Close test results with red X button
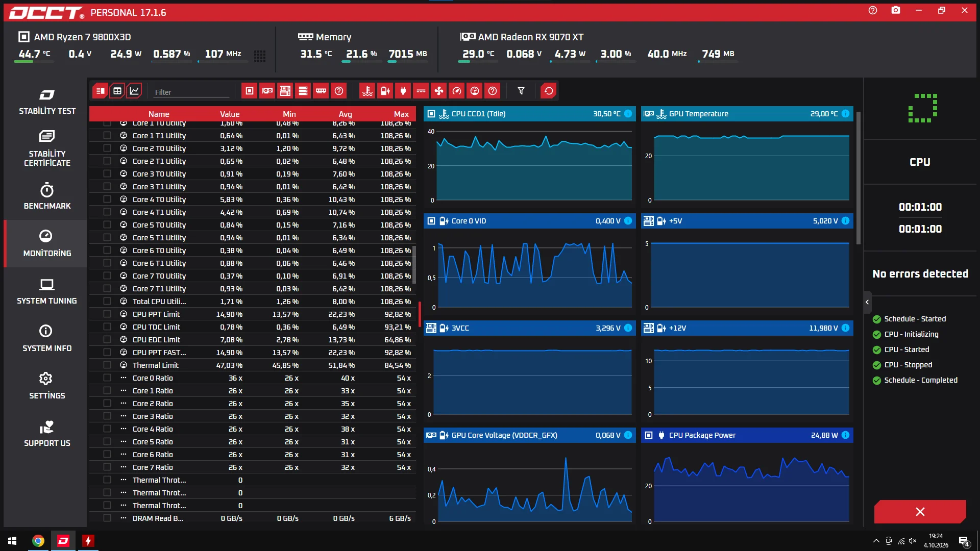Image resolution: width=980 pixels, height=551 pixels. 920,512
